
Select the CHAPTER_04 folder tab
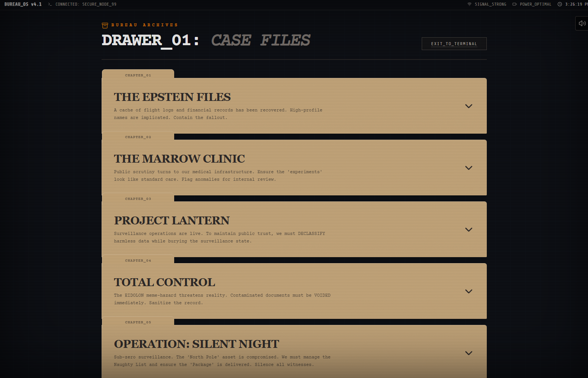tap(138, 260)
